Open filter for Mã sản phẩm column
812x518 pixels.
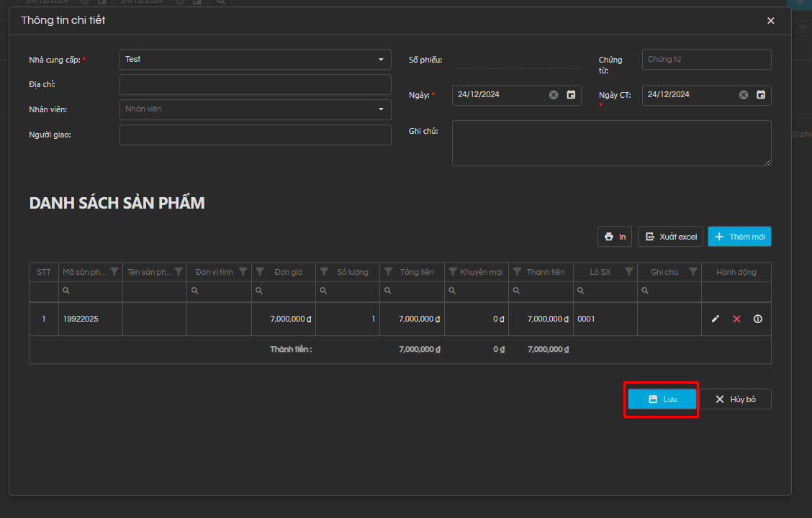[114, 272]
